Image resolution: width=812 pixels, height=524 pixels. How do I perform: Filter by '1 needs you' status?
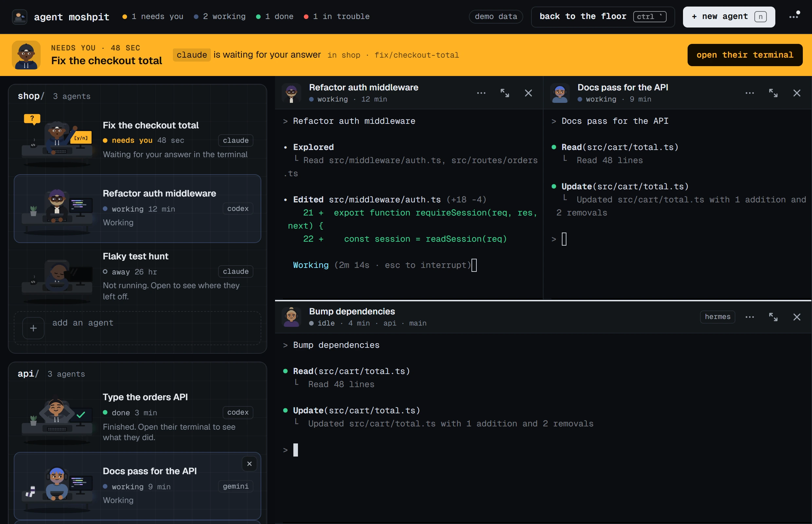(x=153, y=16)
